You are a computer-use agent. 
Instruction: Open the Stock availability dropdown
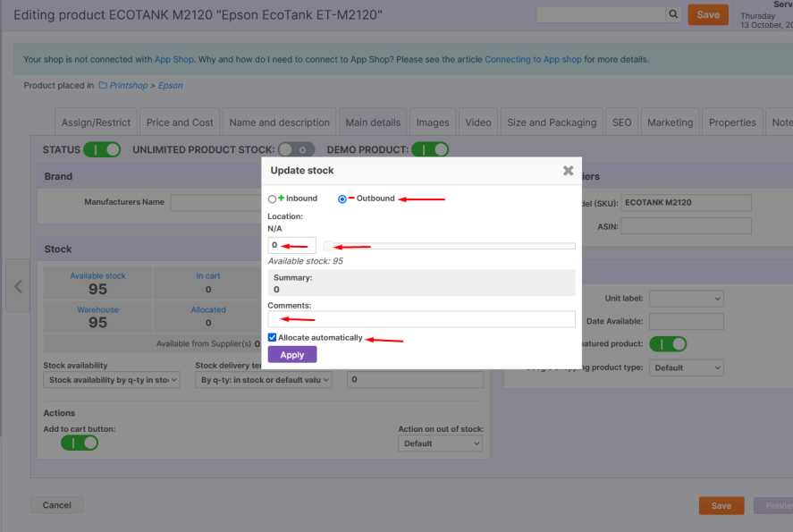(112, 380)
